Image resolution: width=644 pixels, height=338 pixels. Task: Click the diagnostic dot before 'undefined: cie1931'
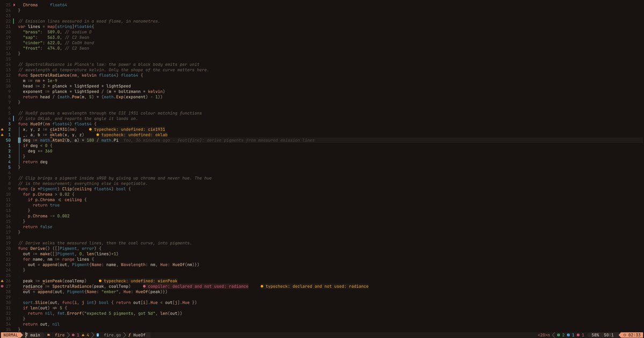(90, 130)
